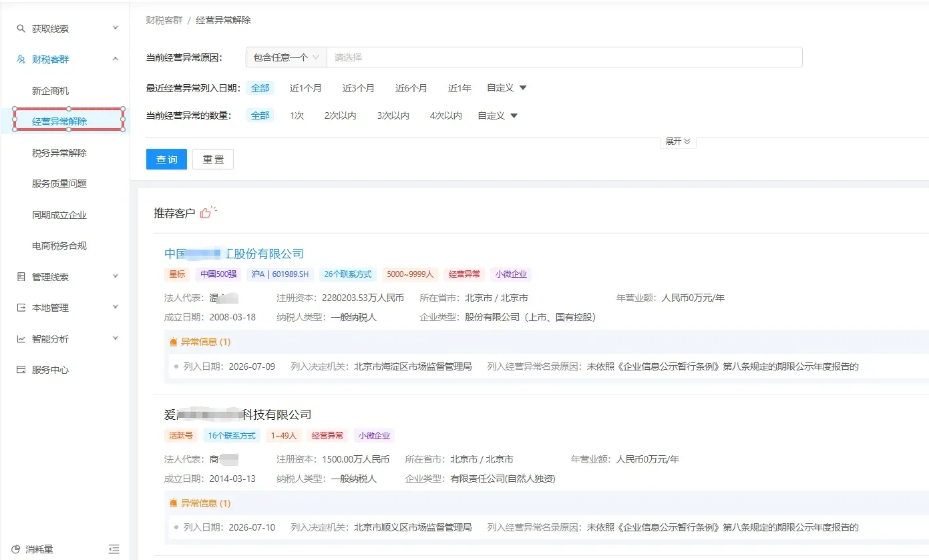929x560 pixels.
Task: Expand the 管理线索 menu chevron
Action: click(116, 276)
